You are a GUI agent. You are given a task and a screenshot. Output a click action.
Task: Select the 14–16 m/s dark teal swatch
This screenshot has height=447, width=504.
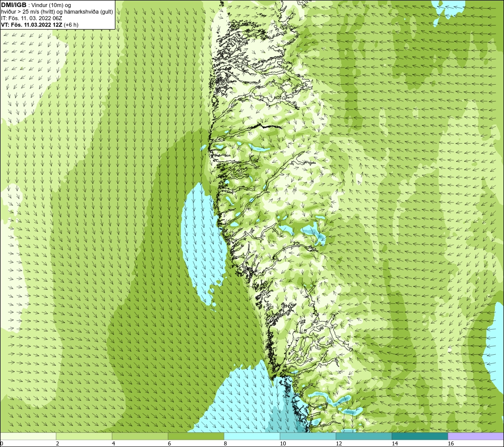[x=419, y=436]
